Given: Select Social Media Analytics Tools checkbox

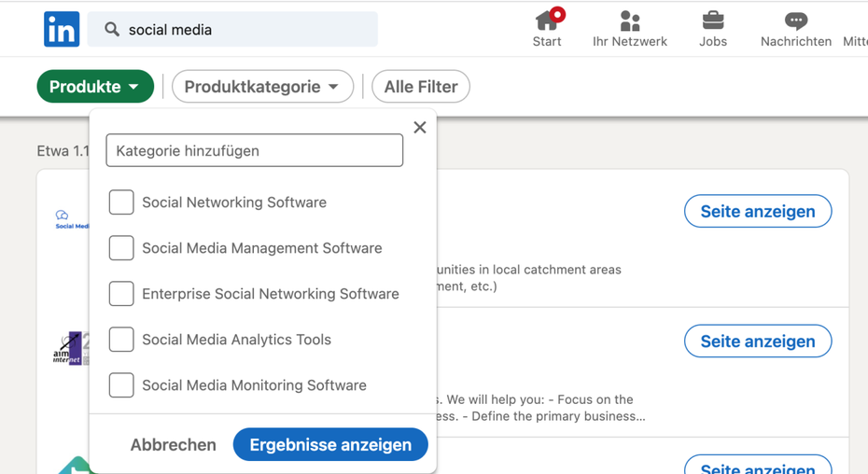Looking at the screenshot, I should coord(121,340).
